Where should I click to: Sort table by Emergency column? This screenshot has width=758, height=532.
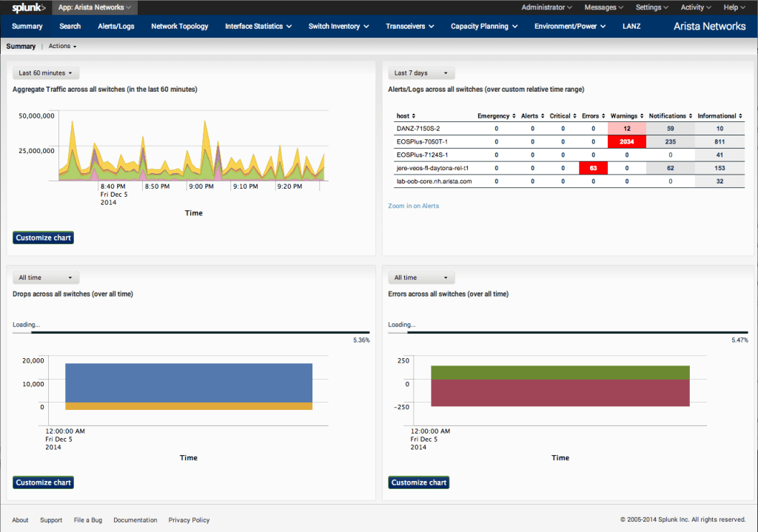coord(497,116)
